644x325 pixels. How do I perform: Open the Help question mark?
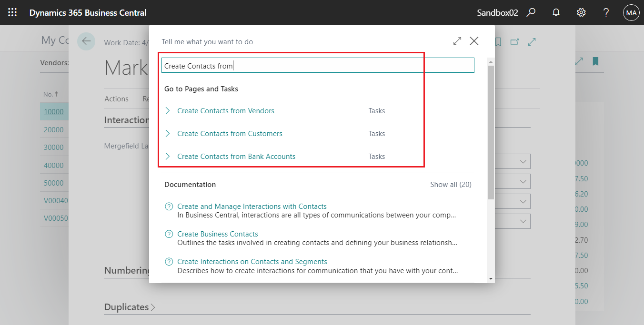[606, 12]
